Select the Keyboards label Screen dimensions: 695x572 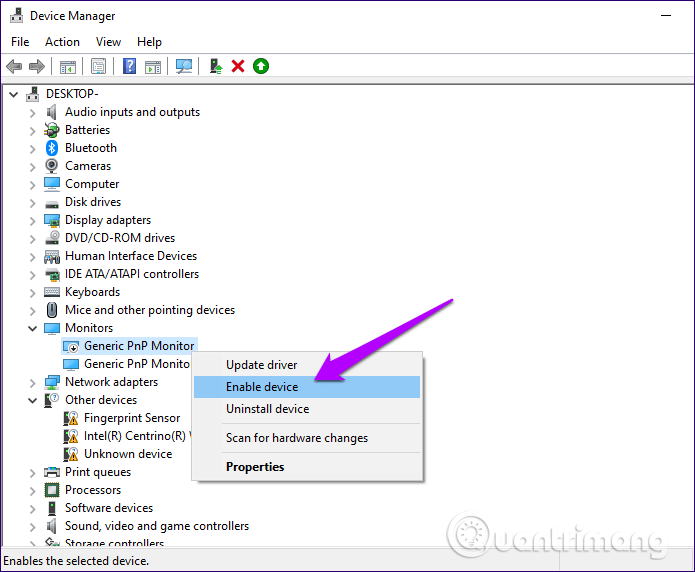(x=93, y=292)
